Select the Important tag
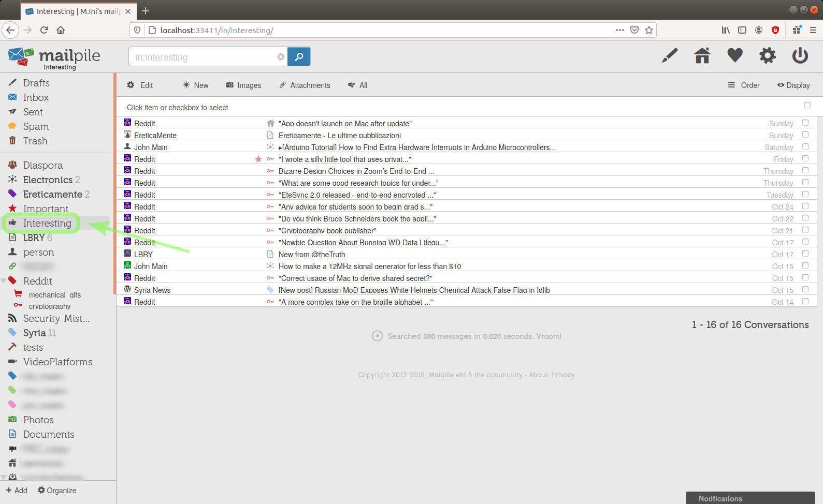Image resolution: width=823 pixels, height=504 pixels. coord(46,209)
